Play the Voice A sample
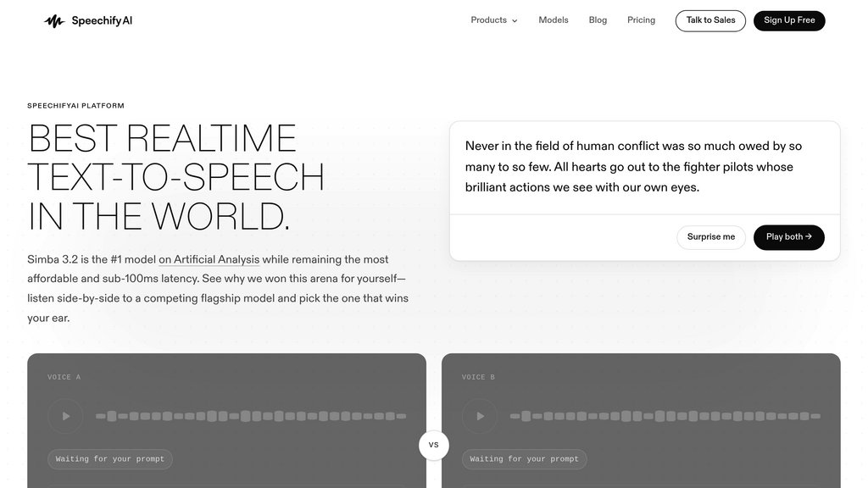The height and width of the screenshot is (488, 868). (x=65, y=416)
